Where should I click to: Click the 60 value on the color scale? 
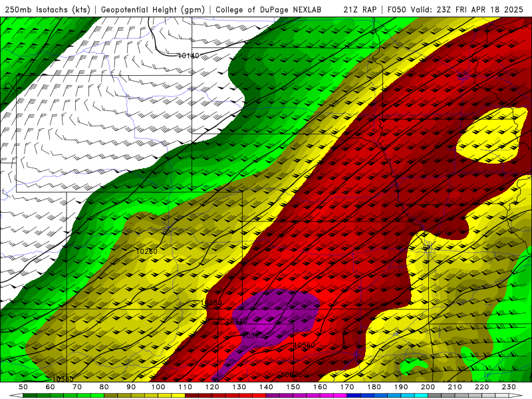click(51, 387)
